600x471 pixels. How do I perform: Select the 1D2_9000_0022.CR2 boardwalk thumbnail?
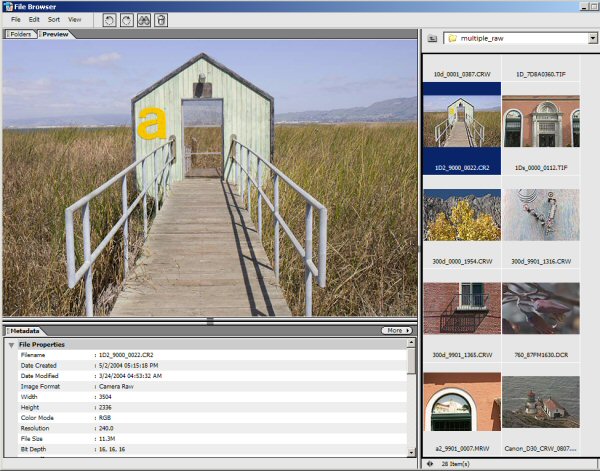pyautogui.click(x=462, y=121)
